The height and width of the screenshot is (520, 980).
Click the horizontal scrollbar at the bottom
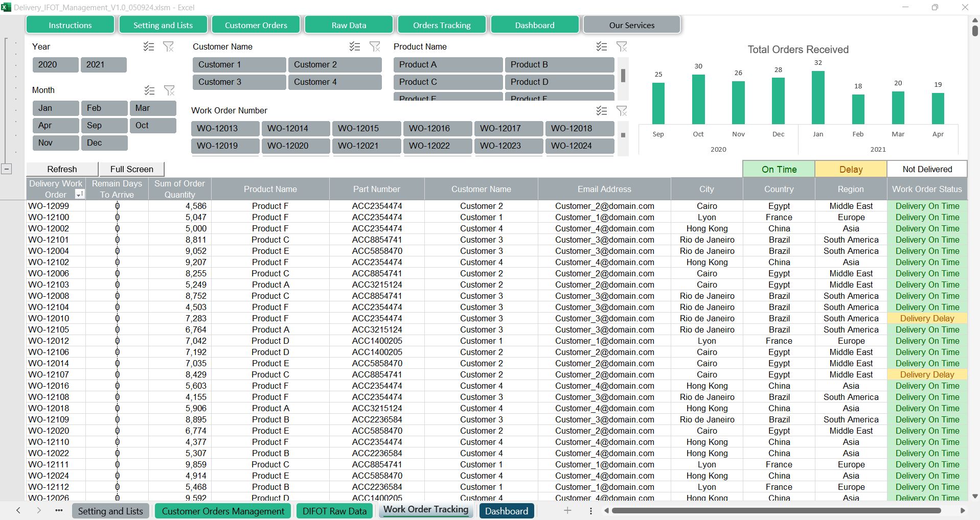(776, 511)
